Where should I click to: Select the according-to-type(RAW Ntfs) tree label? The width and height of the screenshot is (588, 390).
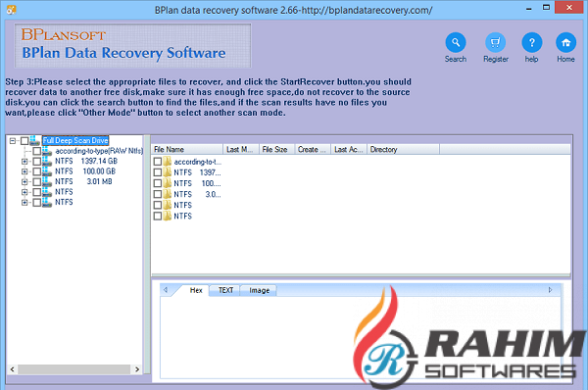point(99,151)
